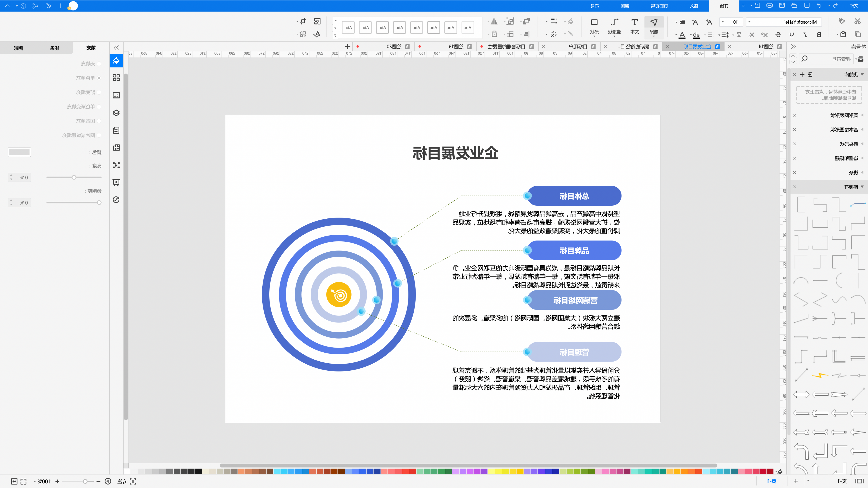
Task: Expand the 箭头形状 library section
Action: click(863, 144)
